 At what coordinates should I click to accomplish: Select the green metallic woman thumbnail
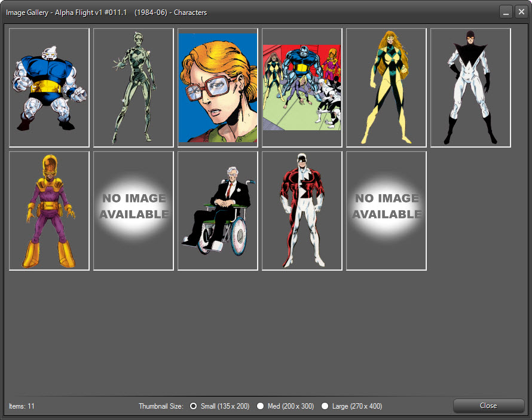(x=133, y=87)
